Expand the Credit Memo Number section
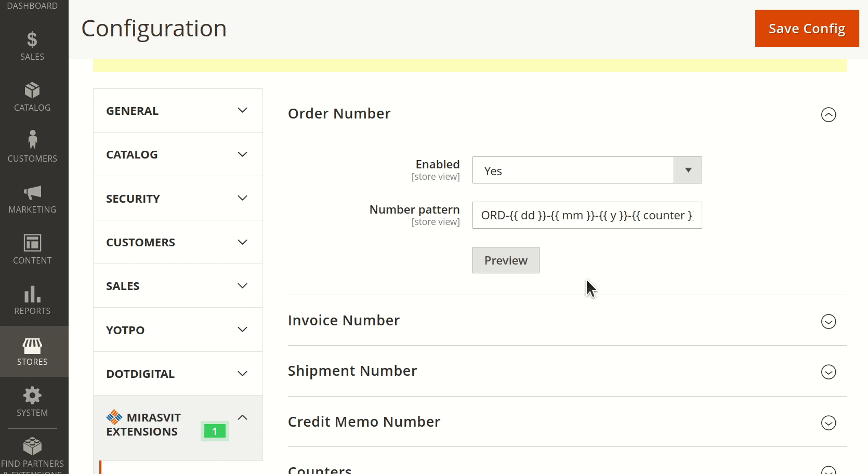 click(x=828, y=423)
